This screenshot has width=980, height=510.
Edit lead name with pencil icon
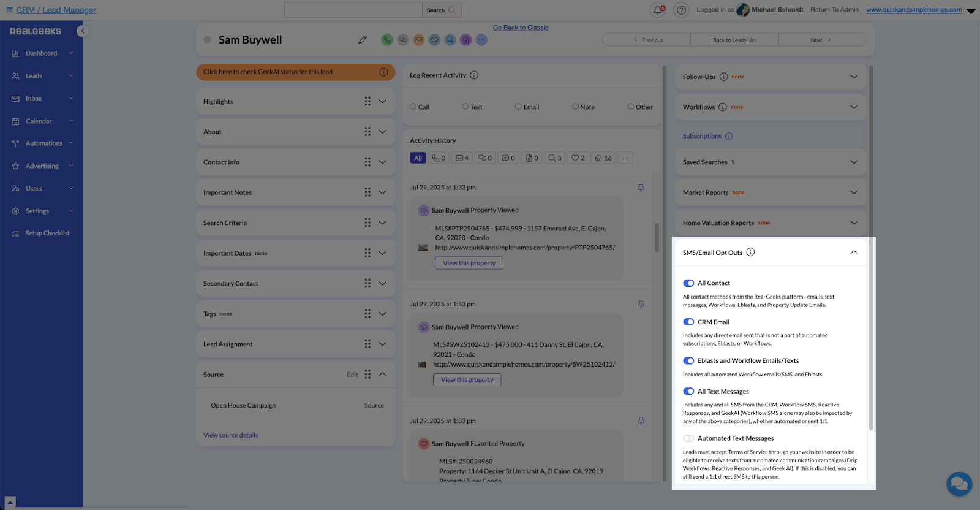click(x=363, y=40)
